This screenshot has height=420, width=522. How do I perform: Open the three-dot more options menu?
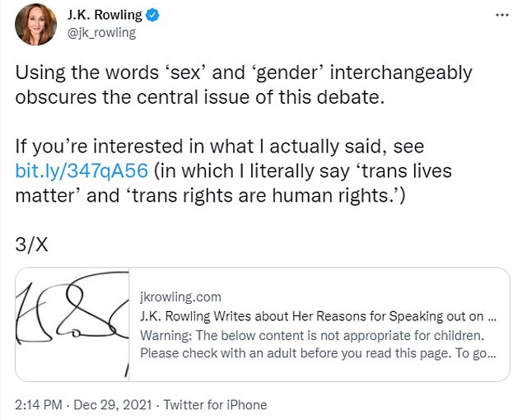(501, 16)
